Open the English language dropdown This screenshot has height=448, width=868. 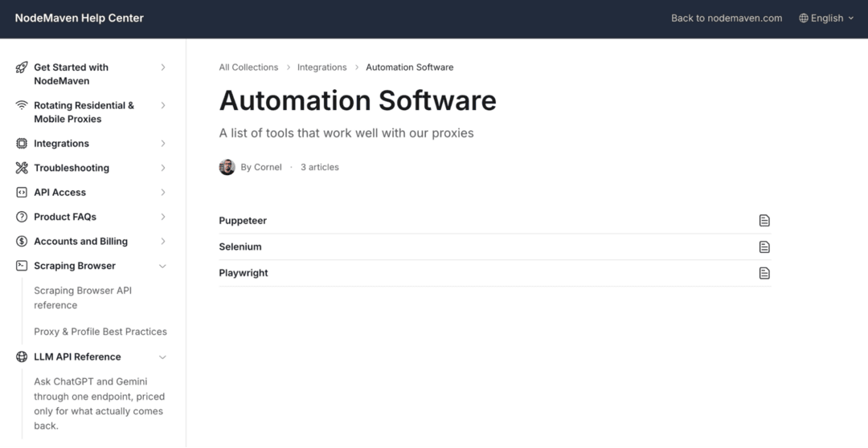[826, 18]
